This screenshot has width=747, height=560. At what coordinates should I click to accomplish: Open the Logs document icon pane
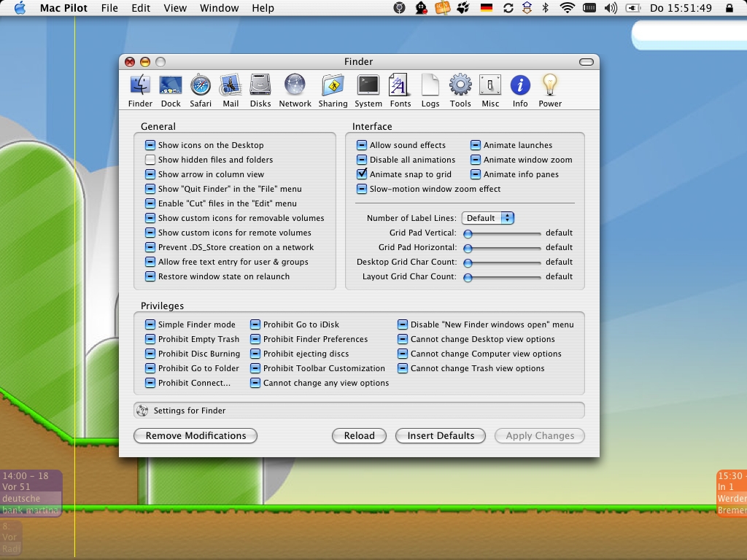430,90
